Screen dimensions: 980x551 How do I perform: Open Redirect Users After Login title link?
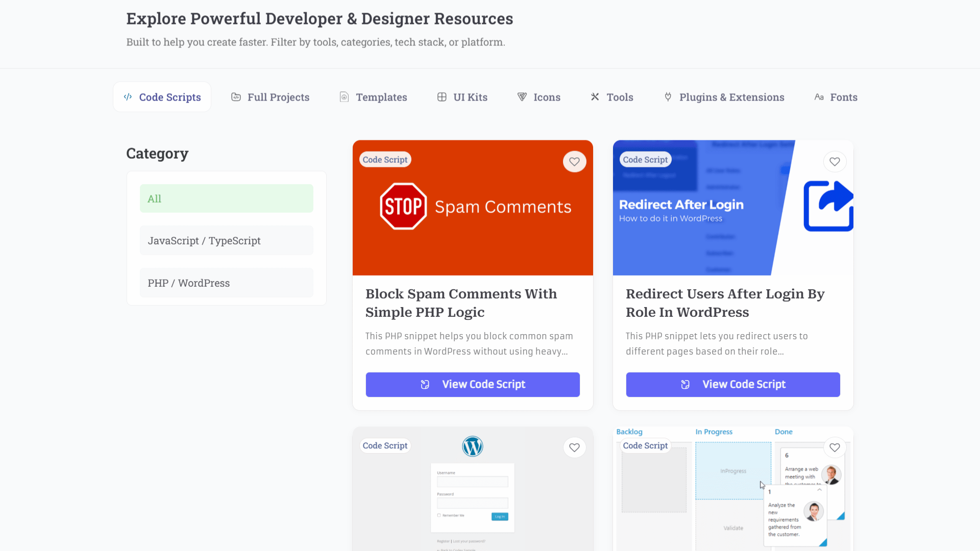click(725, 303)
